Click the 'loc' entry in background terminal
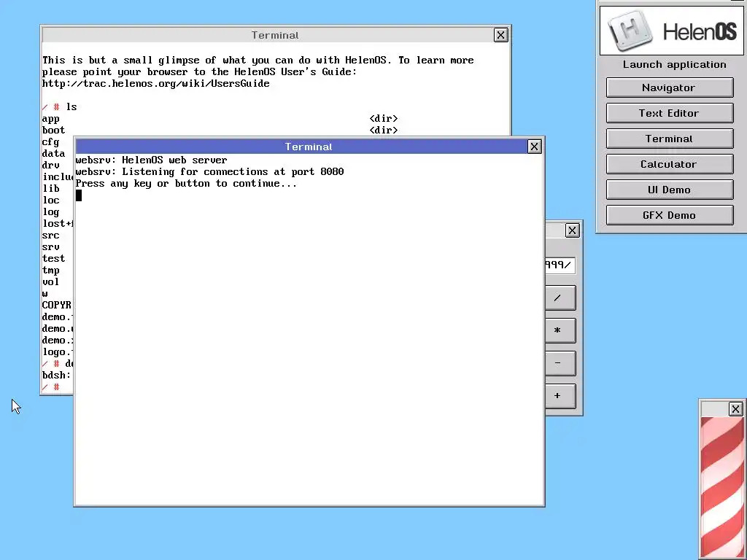747x560 pixels. click(50, 201)
